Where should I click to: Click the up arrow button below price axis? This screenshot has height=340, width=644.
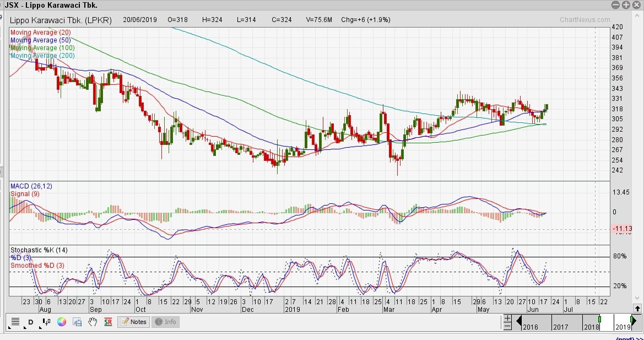[637, 309]
